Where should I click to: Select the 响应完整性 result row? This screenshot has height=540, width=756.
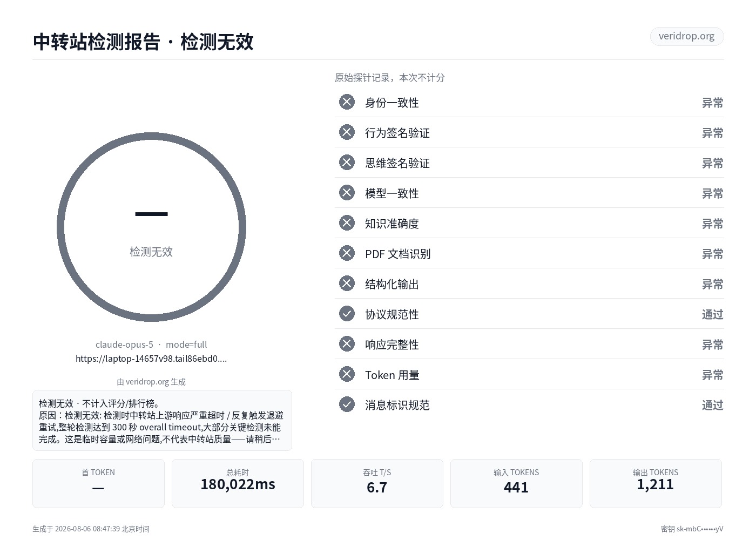(x=529, y=344)
